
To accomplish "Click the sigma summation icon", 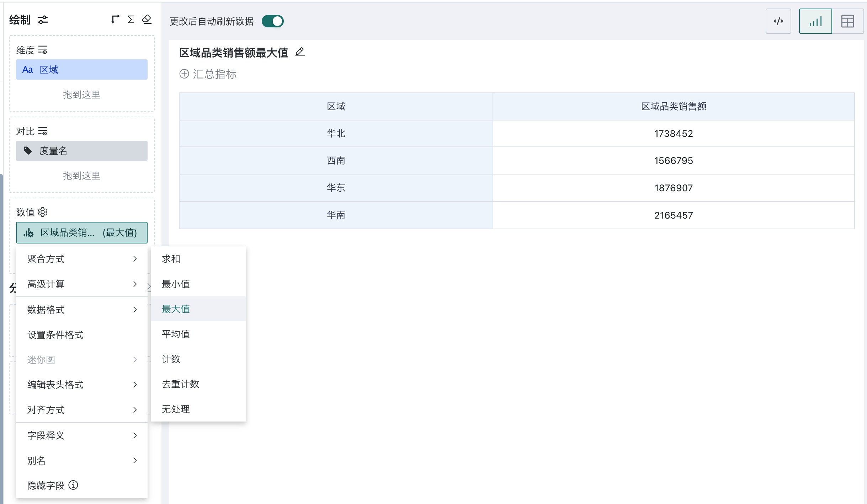I will point(131,20).
